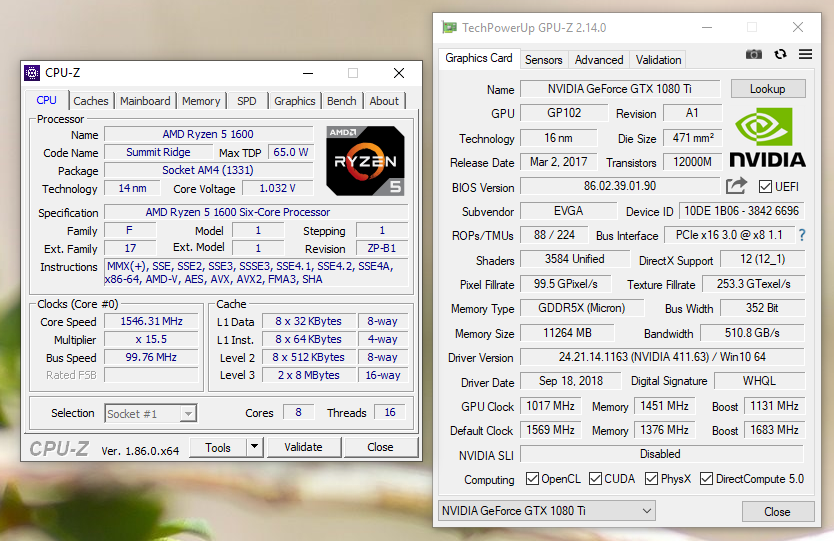Toggle the UEFI checkbox
Viewport: 834px width, 541px height.
[x=765, y=187]
